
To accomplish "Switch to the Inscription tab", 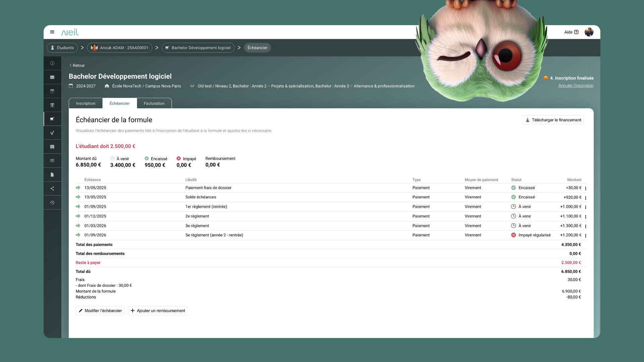I will click(x=86, y=104).
